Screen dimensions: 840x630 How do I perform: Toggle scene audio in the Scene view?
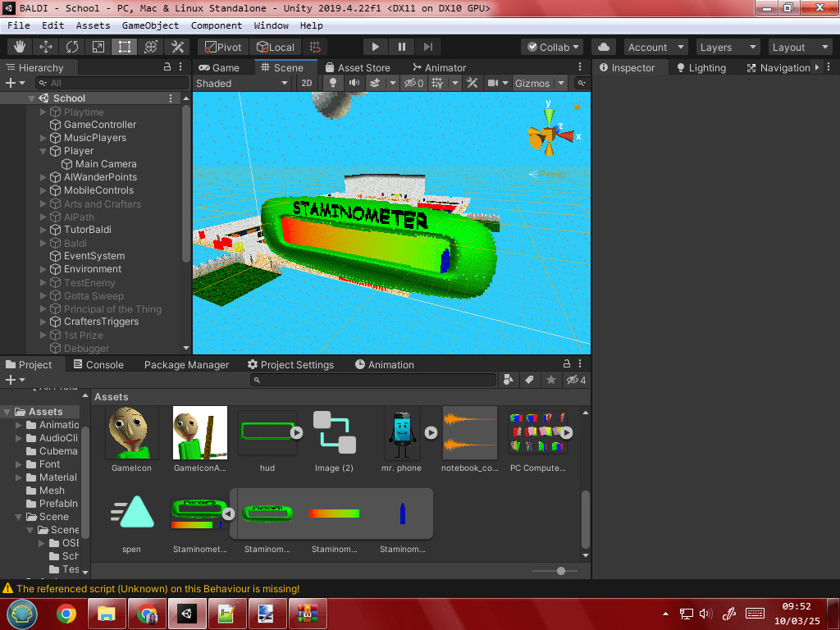click(x=353, y=83)
